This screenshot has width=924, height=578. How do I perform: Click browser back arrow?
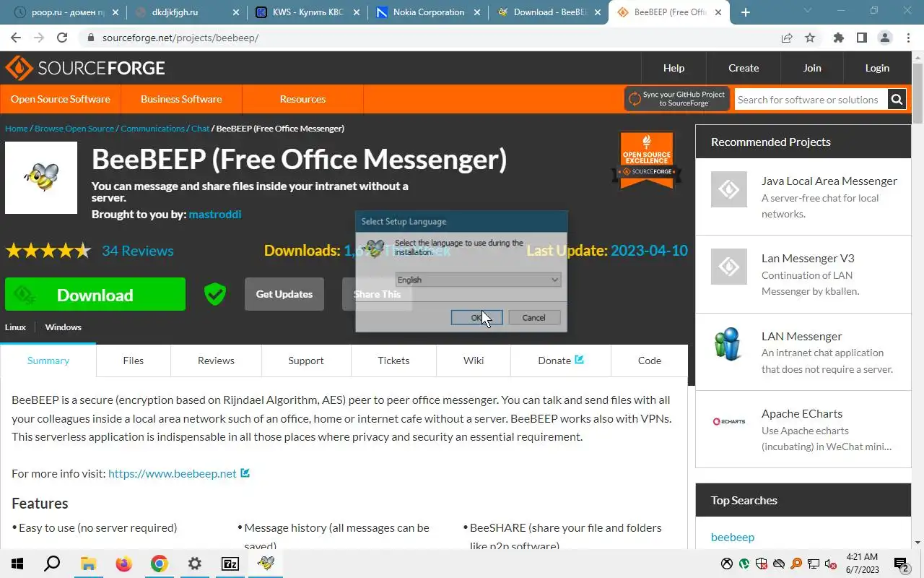[x=16, y=38]
